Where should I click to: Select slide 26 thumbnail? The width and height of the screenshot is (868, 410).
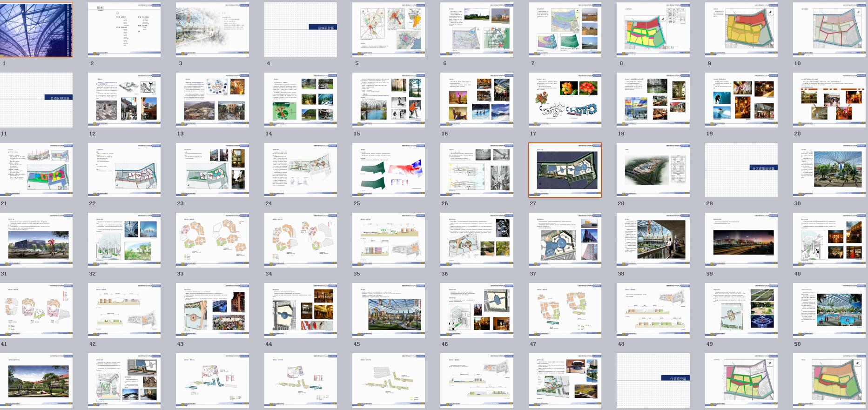(x=477, y=170)
